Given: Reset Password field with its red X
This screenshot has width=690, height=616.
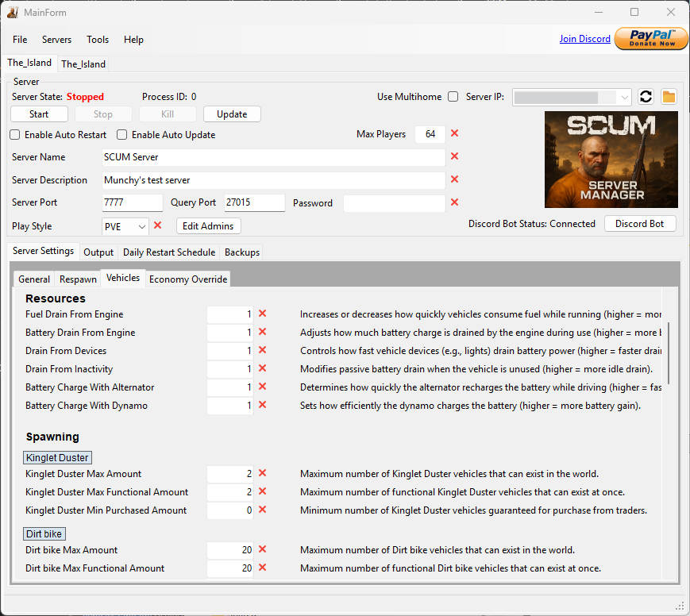Looking at the screenshot, I should [x=454, y=202].
